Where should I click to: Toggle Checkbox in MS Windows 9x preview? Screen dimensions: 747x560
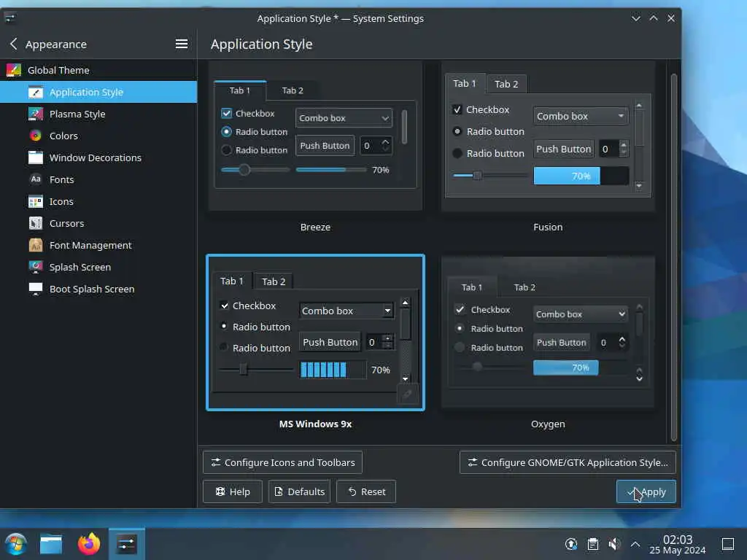225,306
